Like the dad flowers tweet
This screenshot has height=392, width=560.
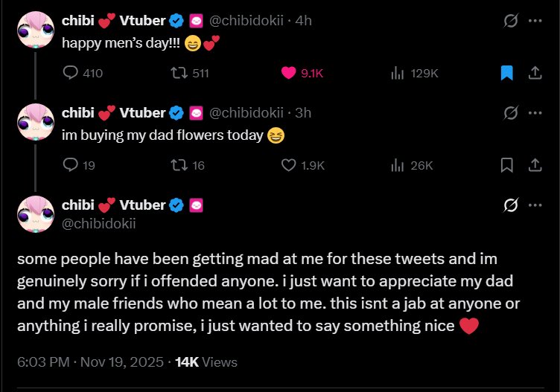coord(289,165)
